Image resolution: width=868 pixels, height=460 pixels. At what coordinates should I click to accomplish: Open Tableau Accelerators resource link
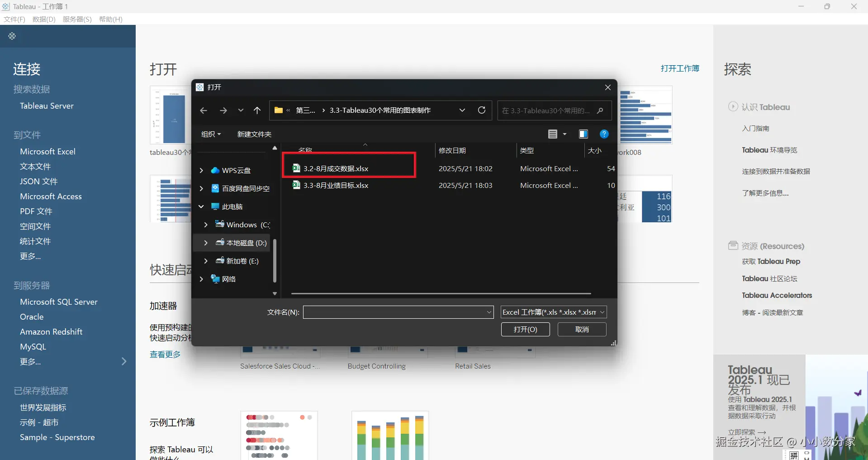[777, 295]
